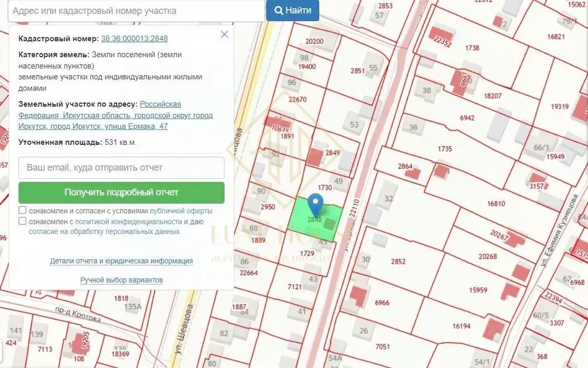588x368 pixels.
Task: Check the публичной оферты agreement checkbox
Action: coord(22,209)
